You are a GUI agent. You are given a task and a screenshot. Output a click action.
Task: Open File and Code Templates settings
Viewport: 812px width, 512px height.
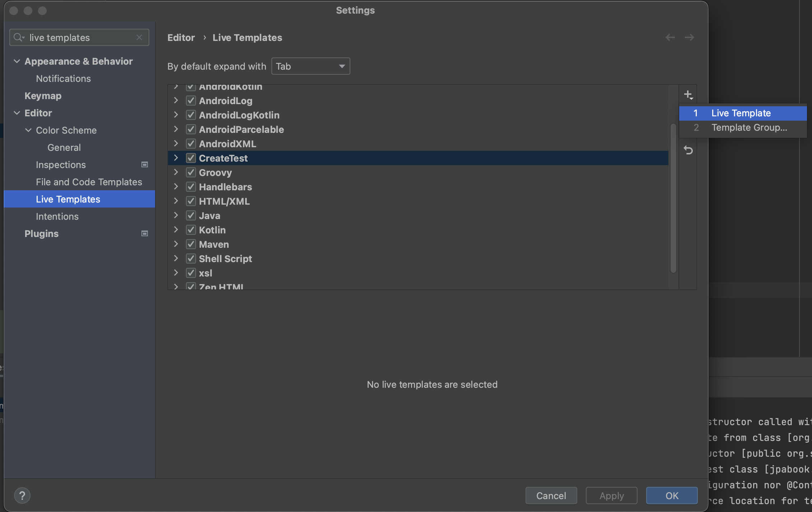[x=89, y=182]
